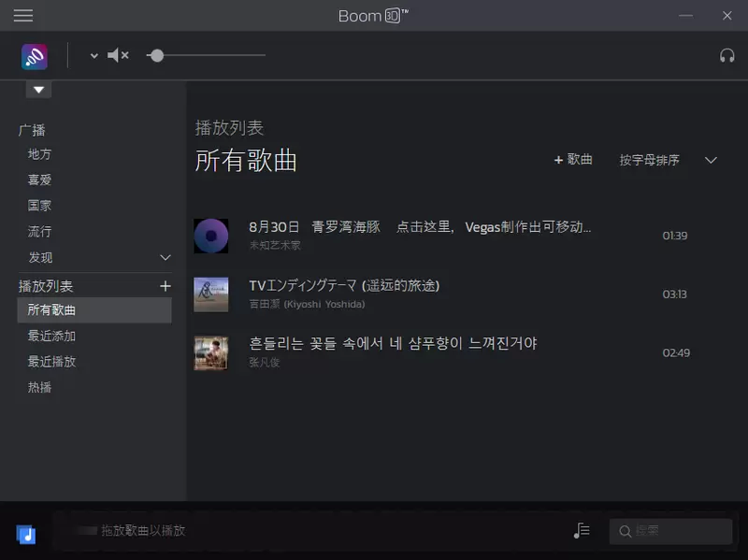Open the hamburger menu
This screenshot has height=560, width=748.
pos(22,16)
